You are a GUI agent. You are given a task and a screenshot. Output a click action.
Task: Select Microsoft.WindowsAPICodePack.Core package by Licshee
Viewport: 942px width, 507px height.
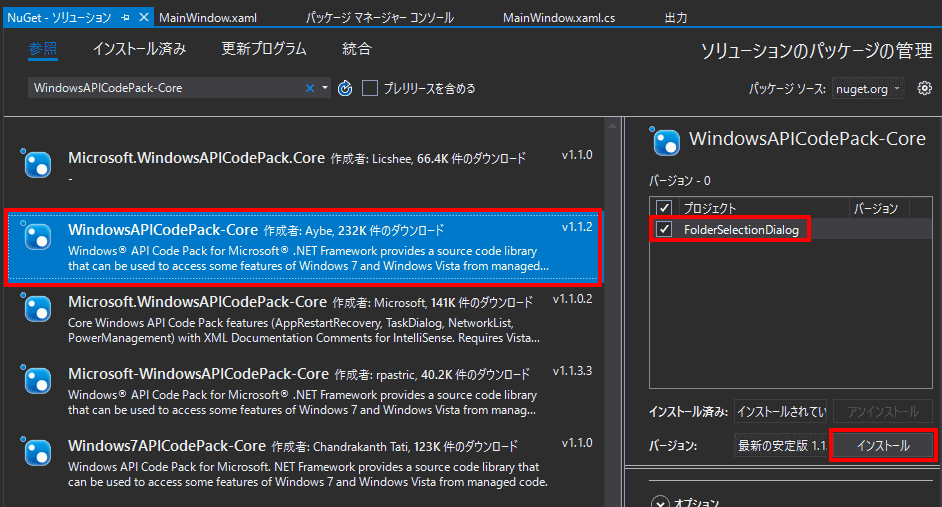(302, 167)
